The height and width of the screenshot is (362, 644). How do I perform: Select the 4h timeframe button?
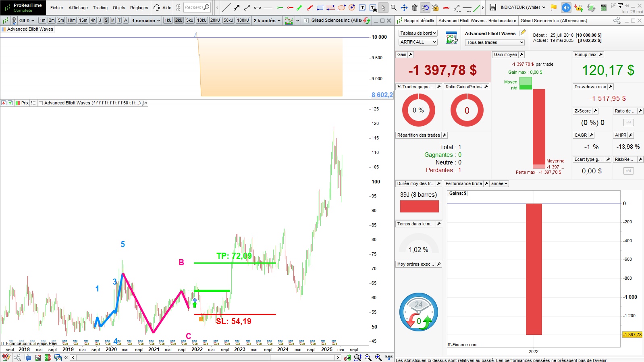click(93, 20)
